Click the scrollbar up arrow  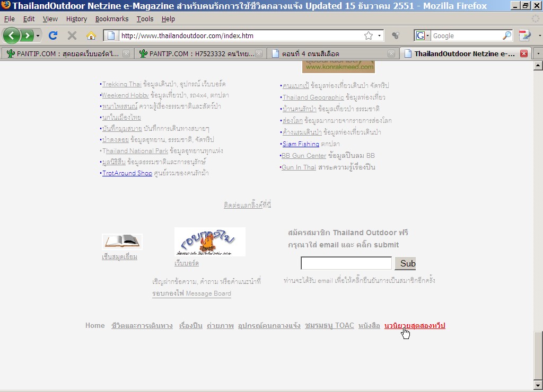(538, 65)
